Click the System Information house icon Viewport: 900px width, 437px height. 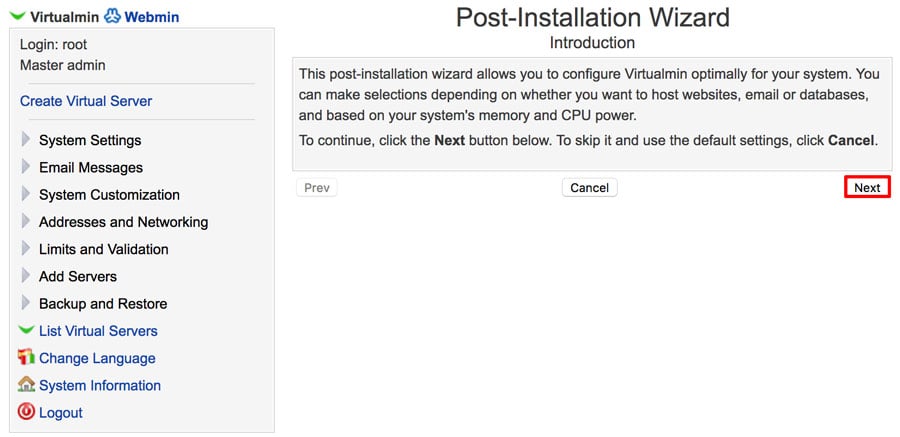(x=26, y=385)
